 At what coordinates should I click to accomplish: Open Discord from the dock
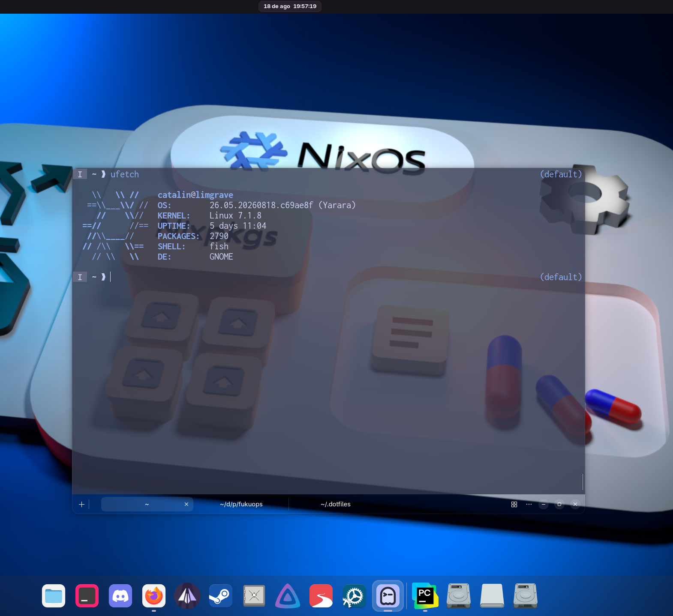120,595
